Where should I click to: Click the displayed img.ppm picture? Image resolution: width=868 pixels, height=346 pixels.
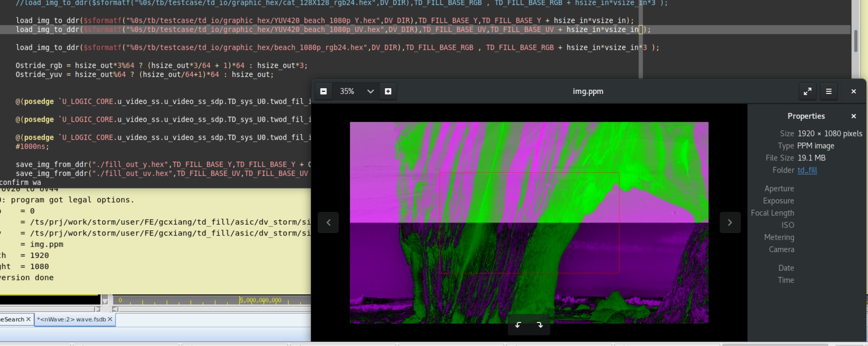[x=529, y=222]
